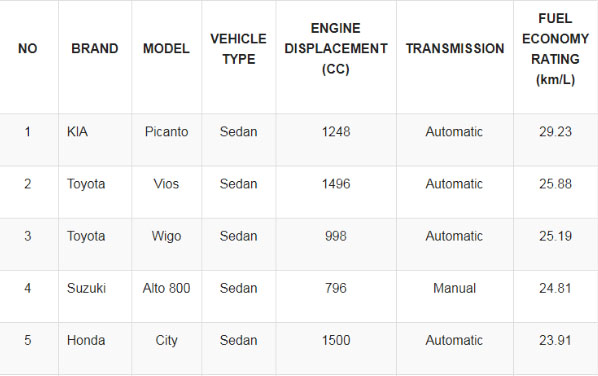Click the Manual transmission cell
This screenshot has width=598, height=376.
tap(455, 288)
